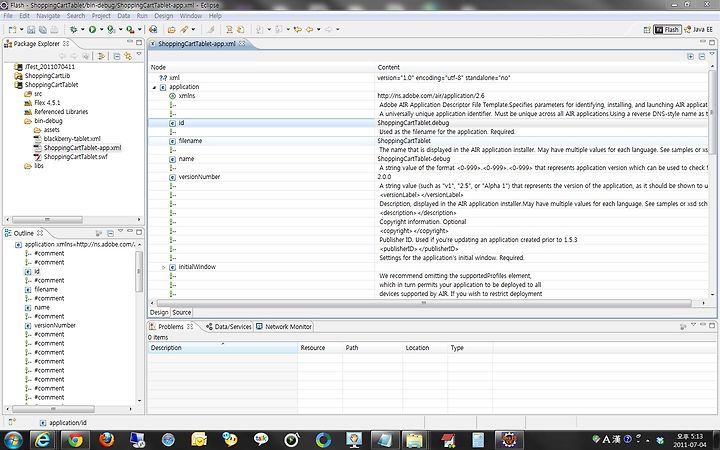This screenshot has height=450, width=720.
Task: Click the Back navigation yellow arrow
Action: click(x=309, y=29)
